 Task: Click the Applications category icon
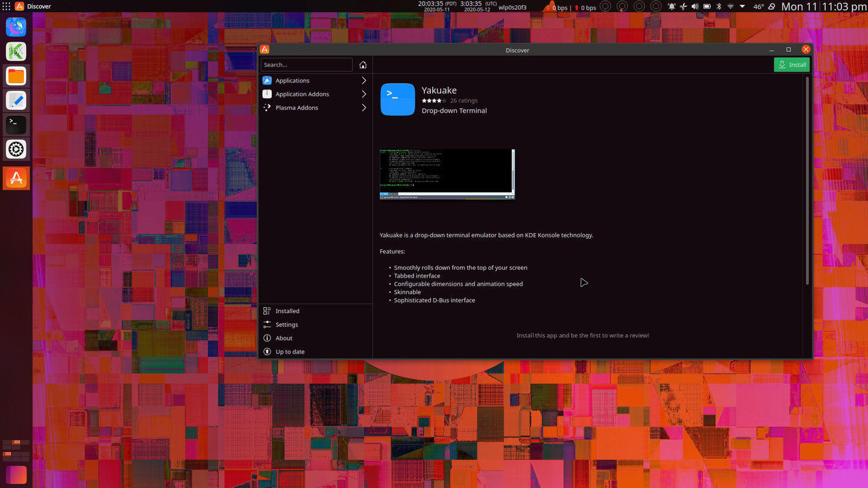[x=267, y=80]
